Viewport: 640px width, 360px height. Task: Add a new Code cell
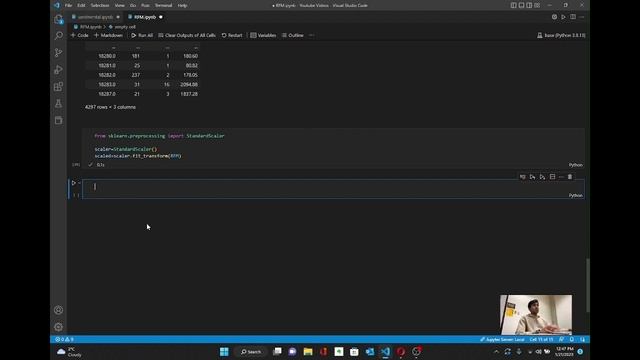pos(80,36)
